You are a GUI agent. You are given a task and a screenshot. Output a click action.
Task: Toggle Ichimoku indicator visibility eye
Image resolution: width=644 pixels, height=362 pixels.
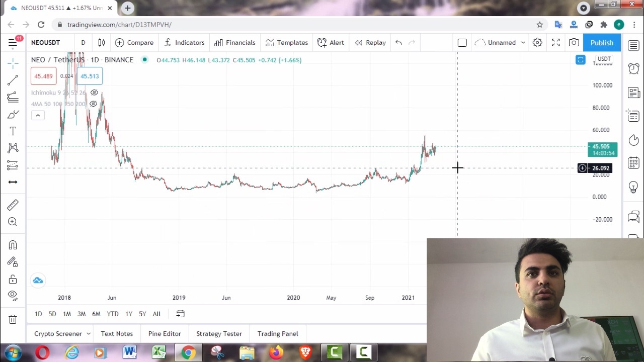tap(94, 93)
